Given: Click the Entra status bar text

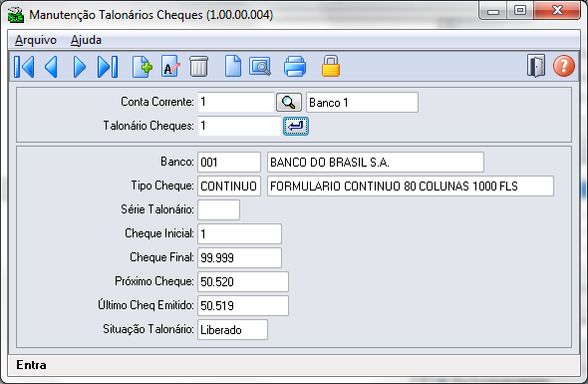Looking at the screenshot, I should coord(31,365).
